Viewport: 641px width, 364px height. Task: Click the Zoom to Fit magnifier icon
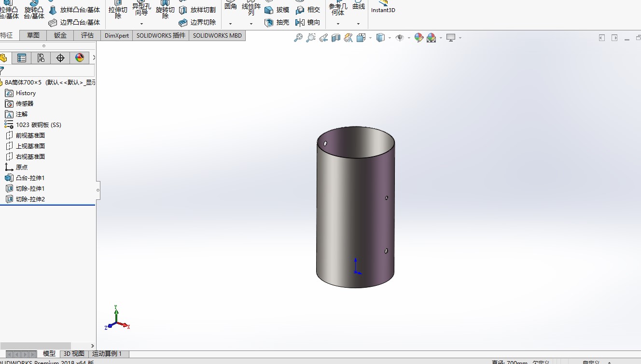tap(298, 38)
